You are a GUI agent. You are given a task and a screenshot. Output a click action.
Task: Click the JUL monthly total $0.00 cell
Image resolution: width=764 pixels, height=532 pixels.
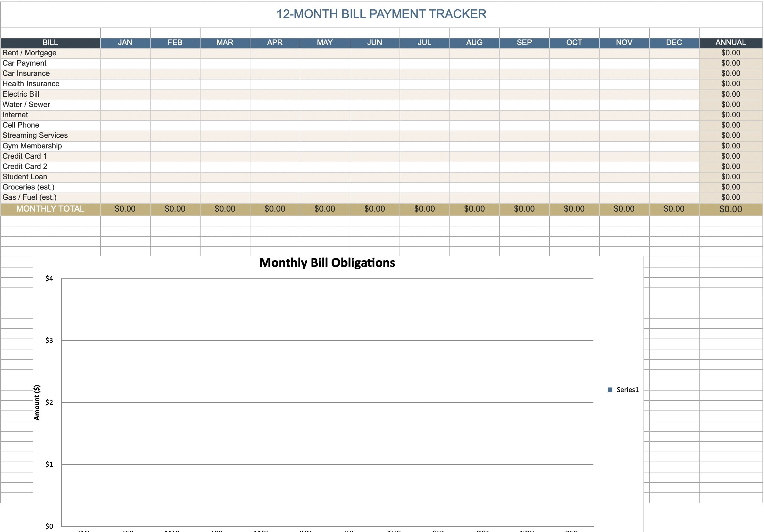(x=425, y=209)
